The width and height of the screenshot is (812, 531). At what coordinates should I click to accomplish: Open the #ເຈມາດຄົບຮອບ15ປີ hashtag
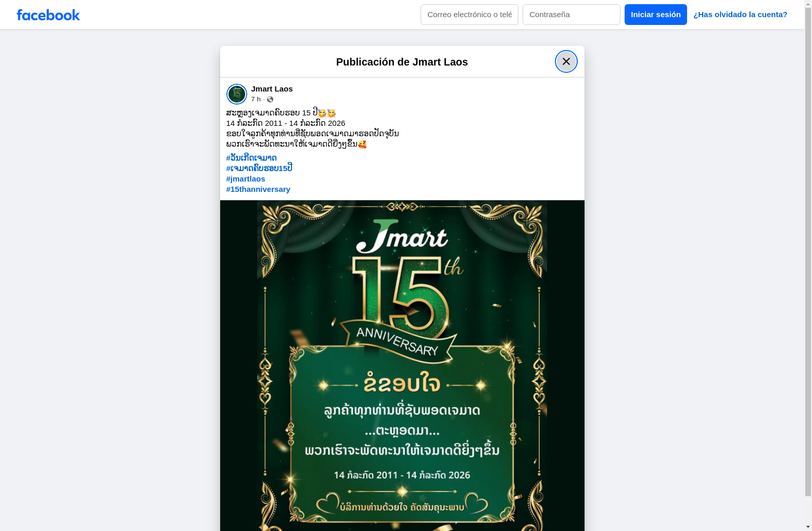259,168
